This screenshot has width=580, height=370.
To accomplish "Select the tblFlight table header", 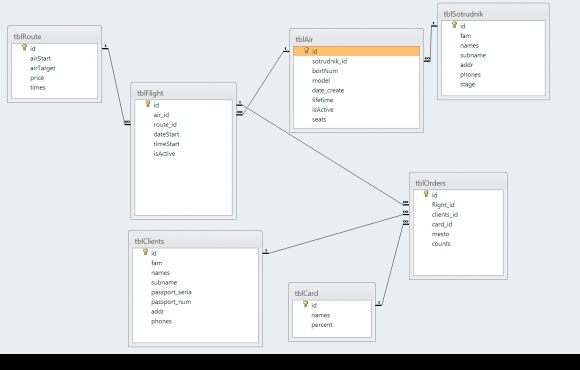I will coord(183,93).
